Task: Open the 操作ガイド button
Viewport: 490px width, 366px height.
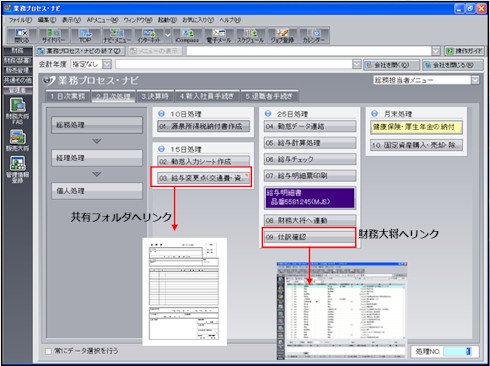Action: [464, 51]
